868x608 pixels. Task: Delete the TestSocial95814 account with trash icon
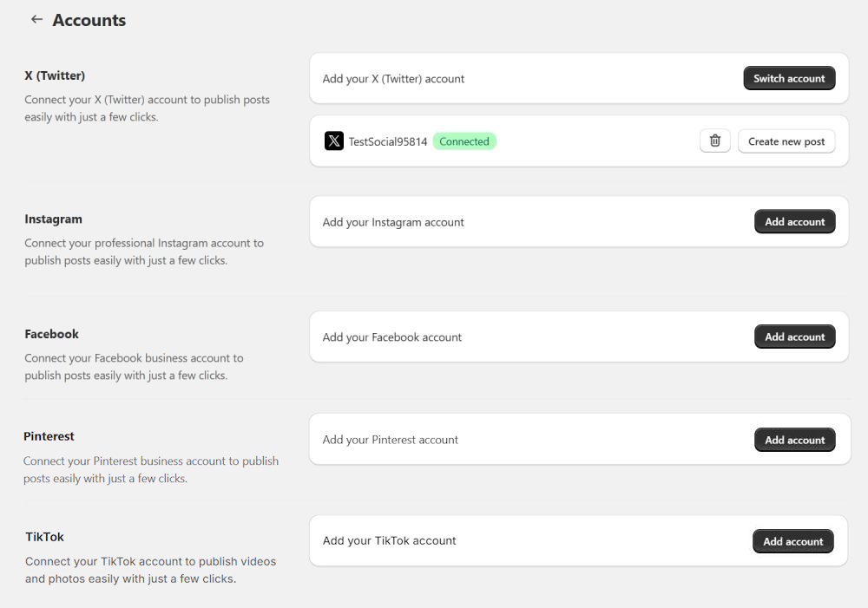click(714, 141)
